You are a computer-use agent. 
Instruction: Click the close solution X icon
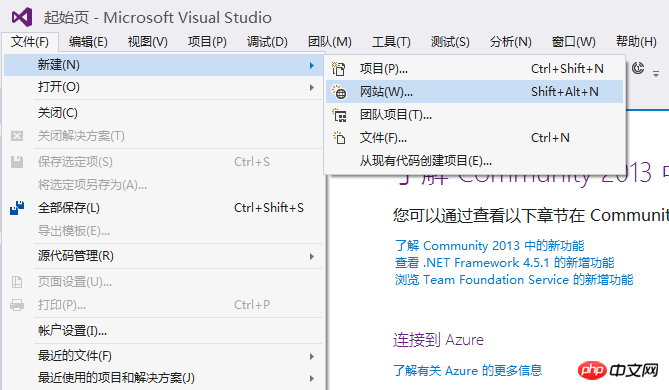tap(17, 136)
